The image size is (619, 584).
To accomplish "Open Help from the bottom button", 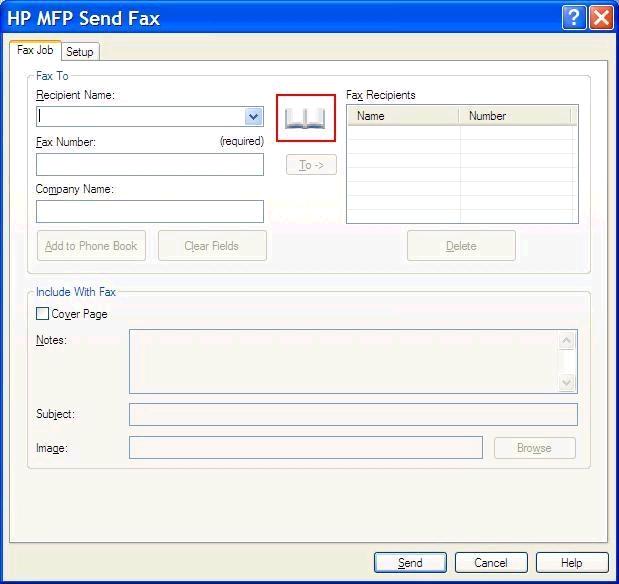I will tap(572, 562).
